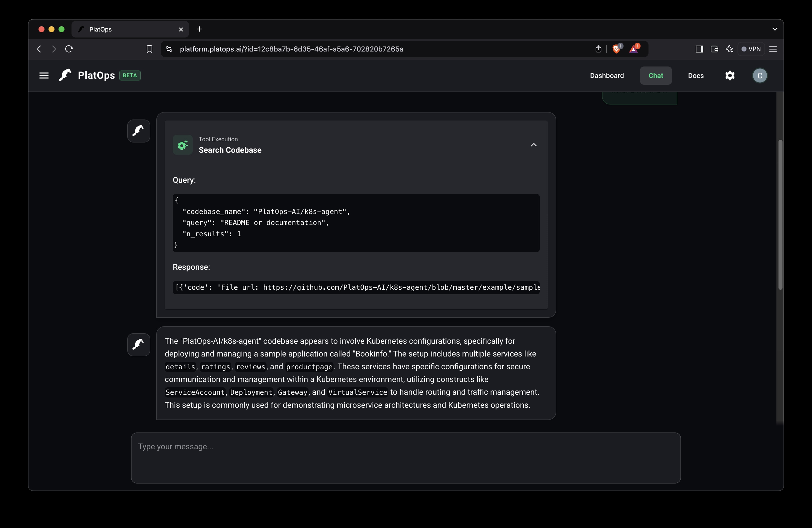Select the PlatOps browser tab
Viewport: 812px width, 528px height.
[x=130, y=29]
